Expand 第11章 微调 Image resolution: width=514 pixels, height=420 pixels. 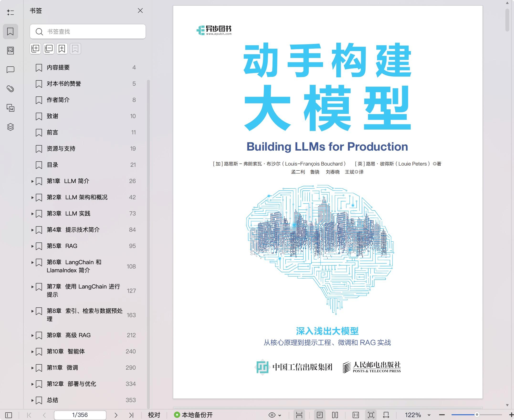(32, 368)
